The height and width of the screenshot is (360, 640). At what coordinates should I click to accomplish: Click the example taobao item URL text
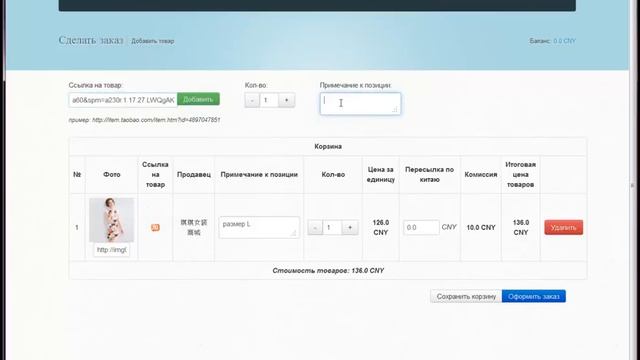tap(156, 120)
